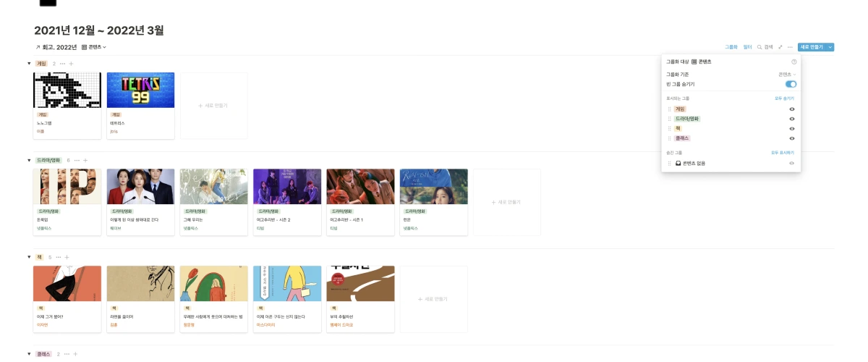Click the plus icon next to 게임 group header

[71, 64]
